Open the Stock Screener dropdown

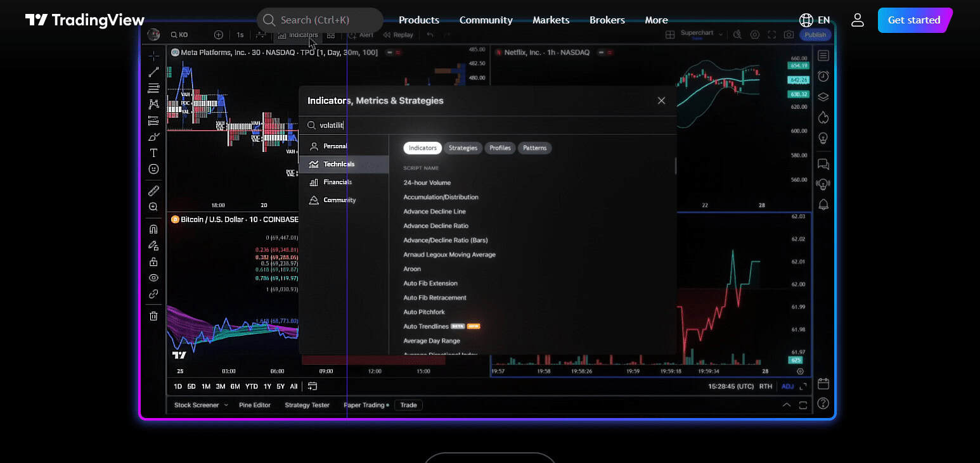201,405
